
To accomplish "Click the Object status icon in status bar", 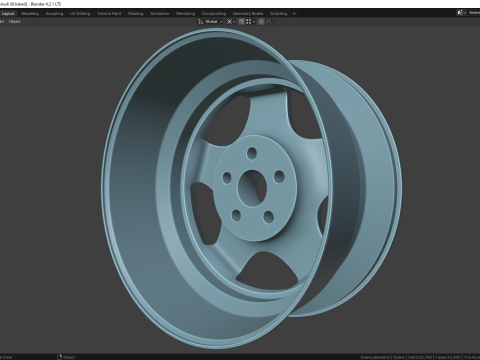I will pos(60,357).
